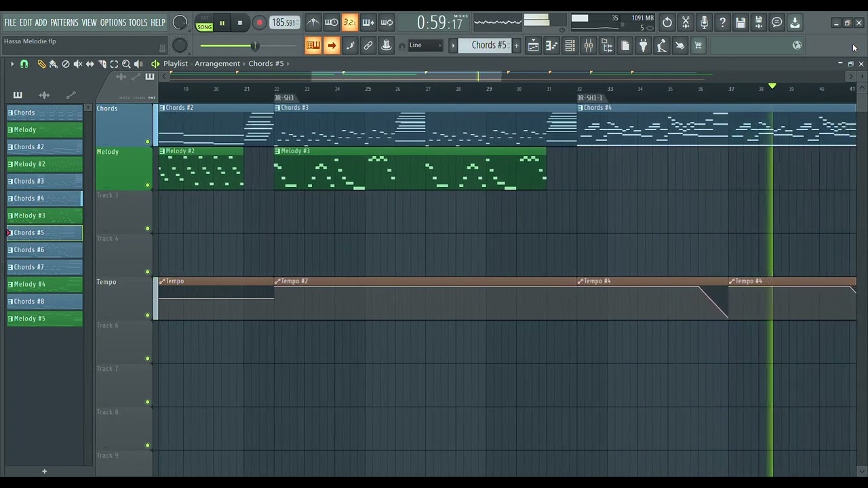The image size is (868, 488).
Task: Open the tempo tapper
Action: tap(662, 45)
